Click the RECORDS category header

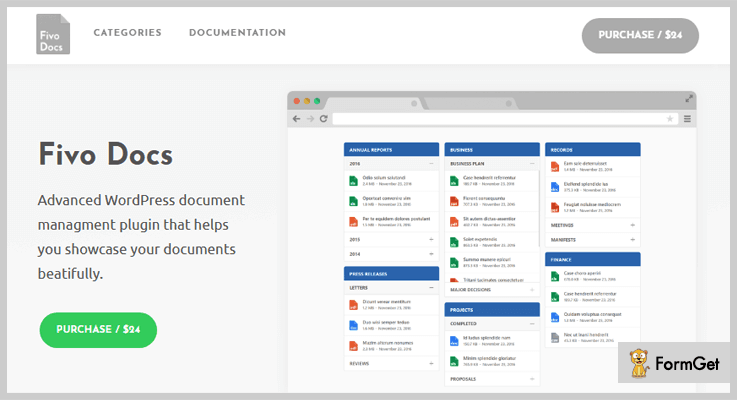pyautogui.click(x=593, y=149)
